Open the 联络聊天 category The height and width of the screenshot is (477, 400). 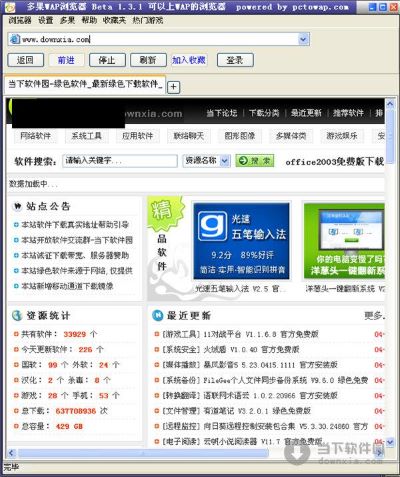pos(189,136)
